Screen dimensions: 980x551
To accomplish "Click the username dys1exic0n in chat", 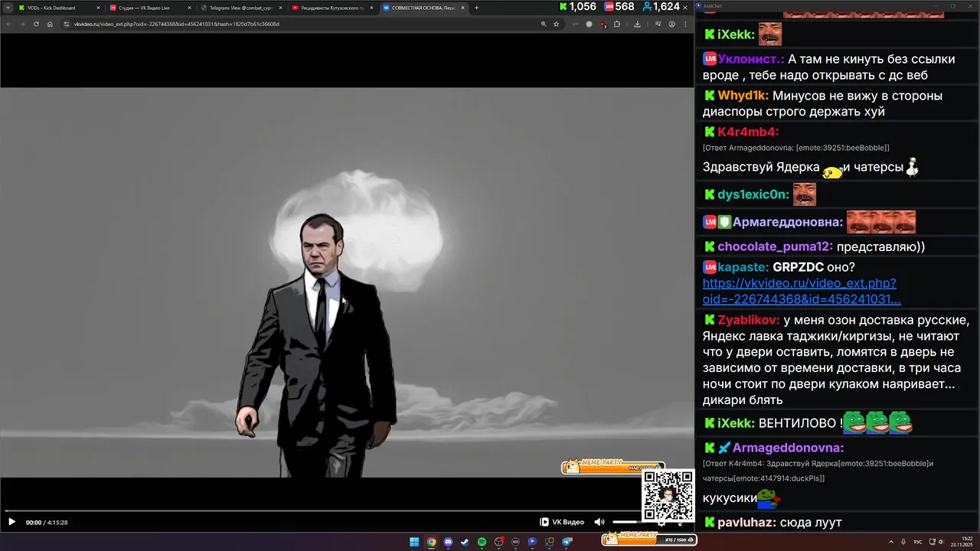I will click(x=753, y=194).
